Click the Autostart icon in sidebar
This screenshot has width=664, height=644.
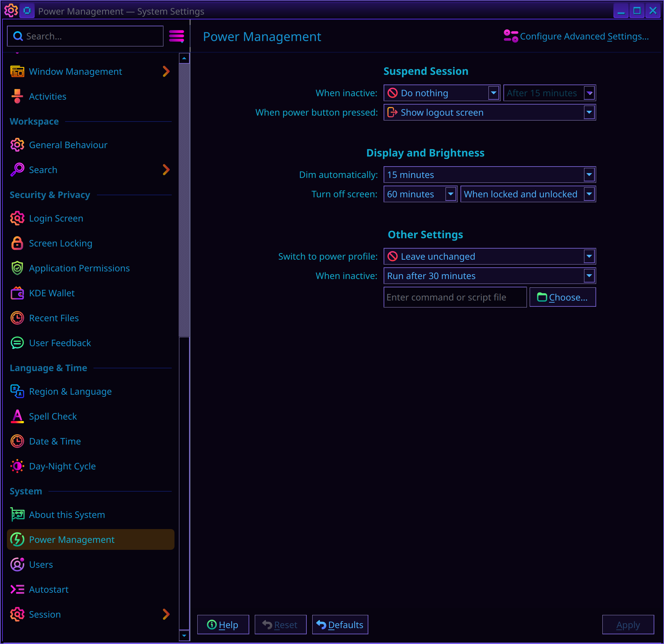[17, 590]
